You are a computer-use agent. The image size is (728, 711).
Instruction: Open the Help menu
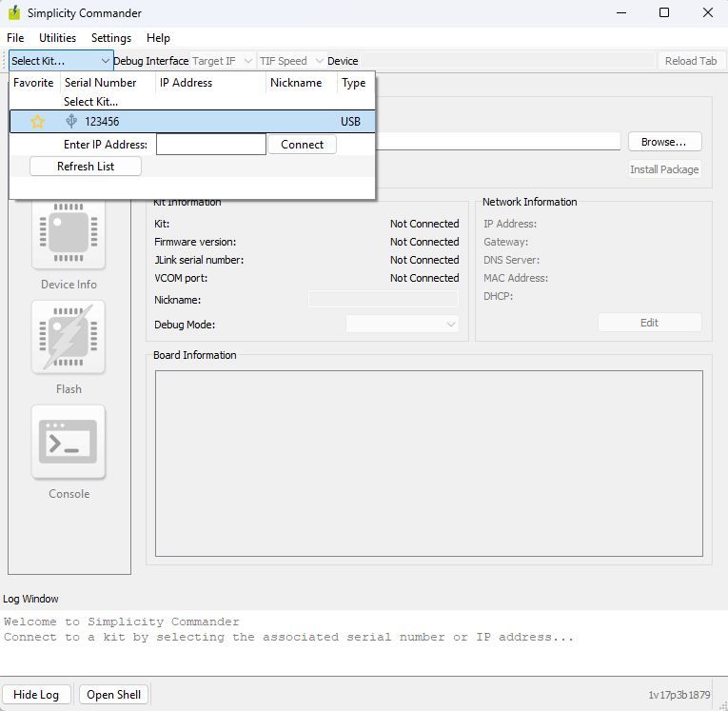tap(158, 38)
